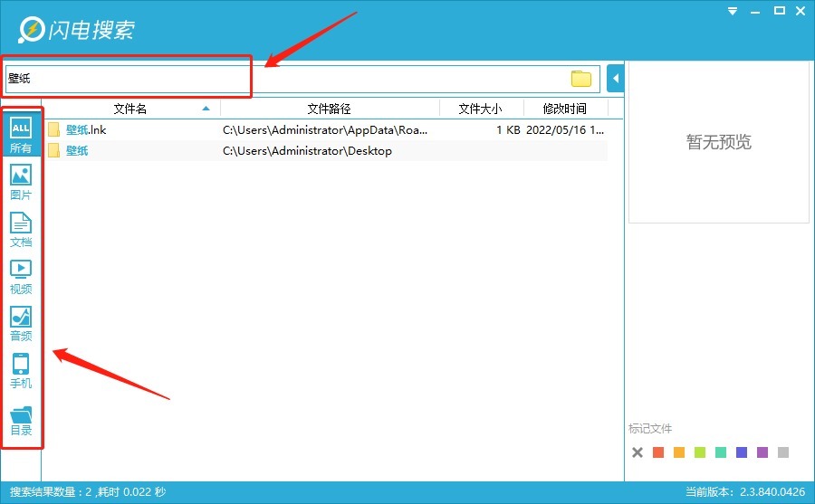Filter results by 音频 audio
This screenshot has height=504, width=815.
coord(21,324)
